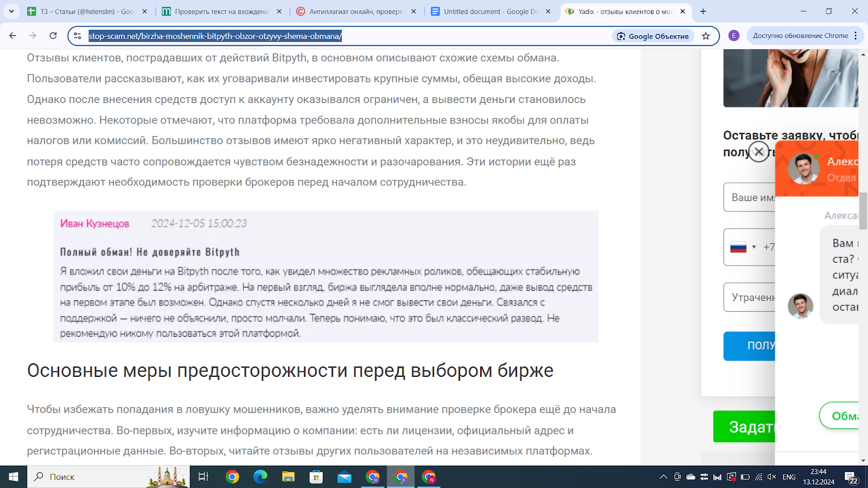
Task: Open a new browser tab
Action: pyautogui.click(x=703, y=11)
